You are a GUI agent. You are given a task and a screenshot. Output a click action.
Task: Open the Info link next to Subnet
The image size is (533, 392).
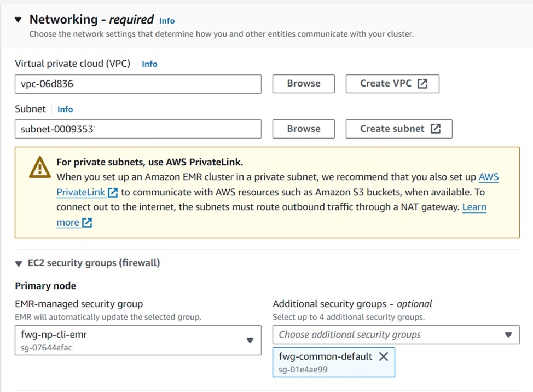[x=65, y=109]
